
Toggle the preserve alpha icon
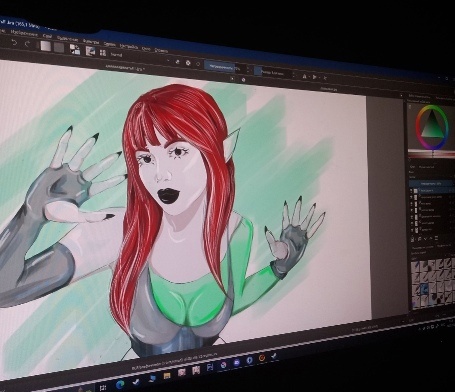tap(188, 63)
